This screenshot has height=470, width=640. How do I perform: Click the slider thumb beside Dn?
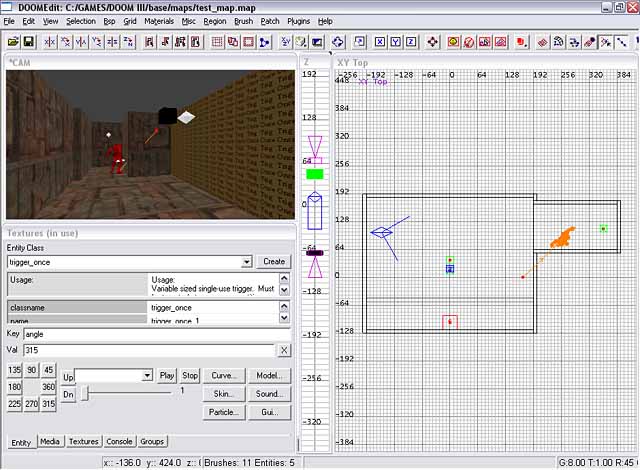click(x=85, y=394)
